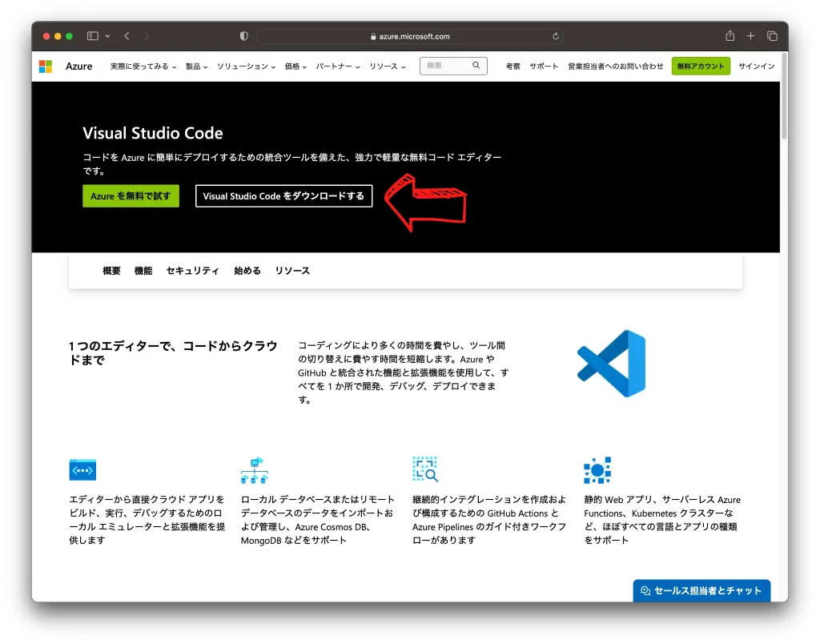Screen dimensions: 820x644
Task: Select the cloud app build icon
Action: [x=82, y=470]
